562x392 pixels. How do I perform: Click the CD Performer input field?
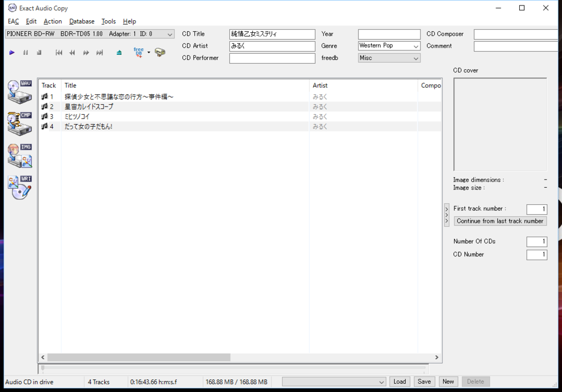tap(272, 58)
